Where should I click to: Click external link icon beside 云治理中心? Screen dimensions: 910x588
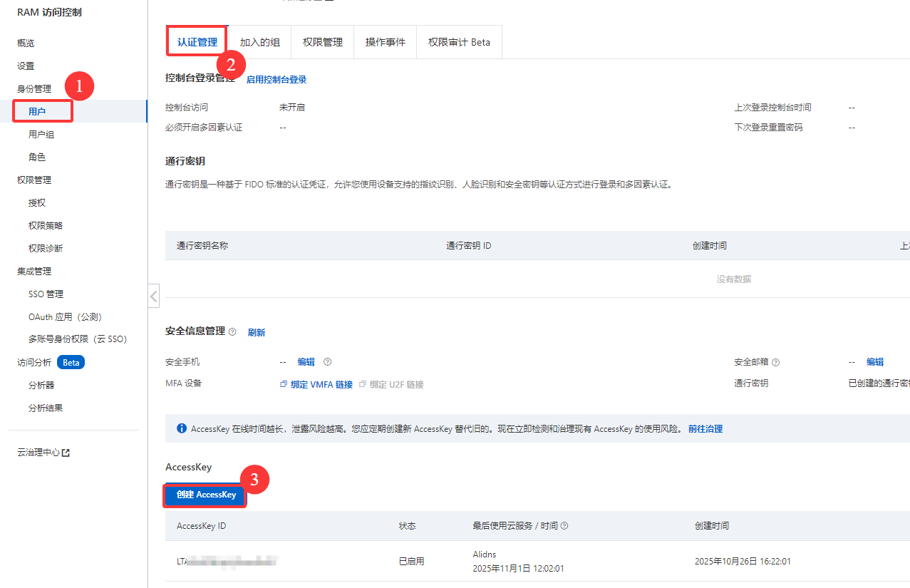point(66,453)
